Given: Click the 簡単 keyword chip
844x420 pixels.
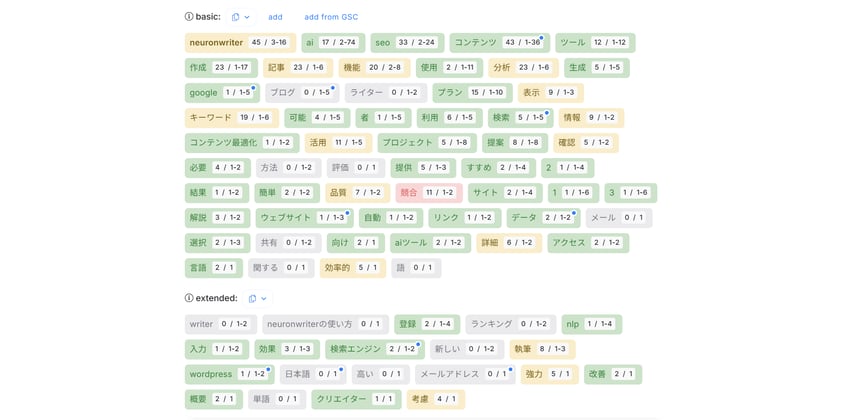Looking at the screenshot, I should (x=287, y=193).
